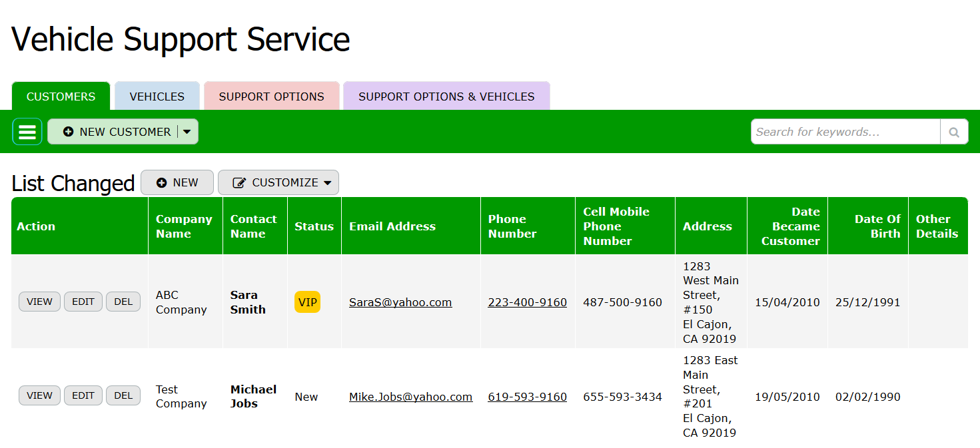Screen dimensions: 980x448
Task: Click the SaraS@yahoo.com email link
Action: coord(400,302)
